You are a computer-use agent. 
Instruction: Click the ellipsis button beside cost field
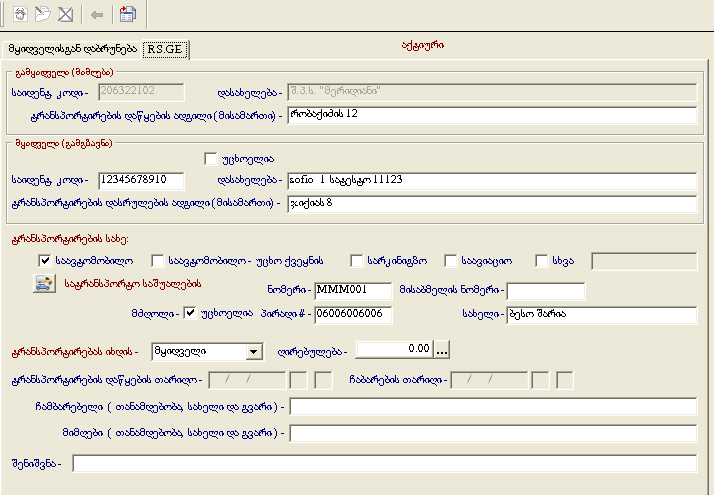tap(442, 350)
